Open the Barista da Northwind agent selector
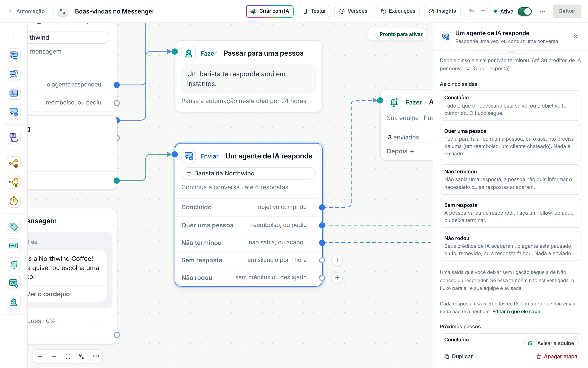This screenshot has height=368, width=588. pyautogui.click(x=248, y=173)
